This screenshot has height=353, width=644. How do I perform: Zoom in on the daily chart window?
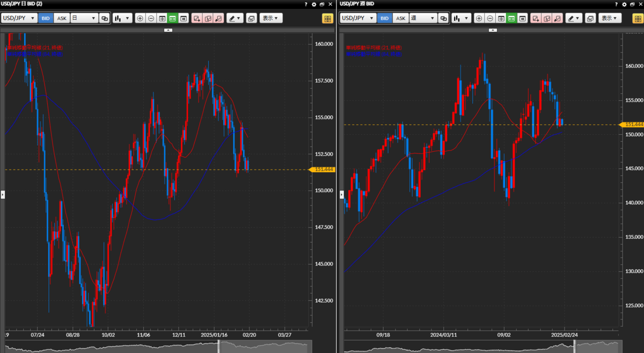140,18
